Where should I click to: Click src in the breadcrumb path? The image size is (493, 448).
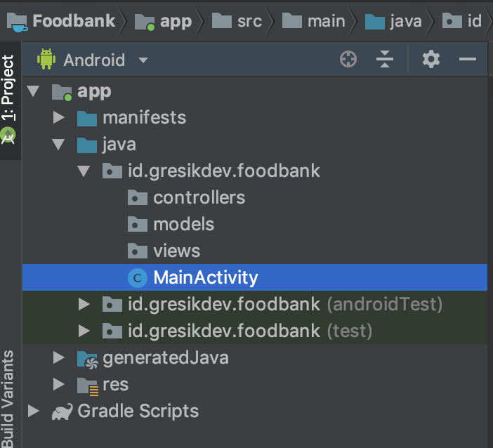click(x=249, y=21)
